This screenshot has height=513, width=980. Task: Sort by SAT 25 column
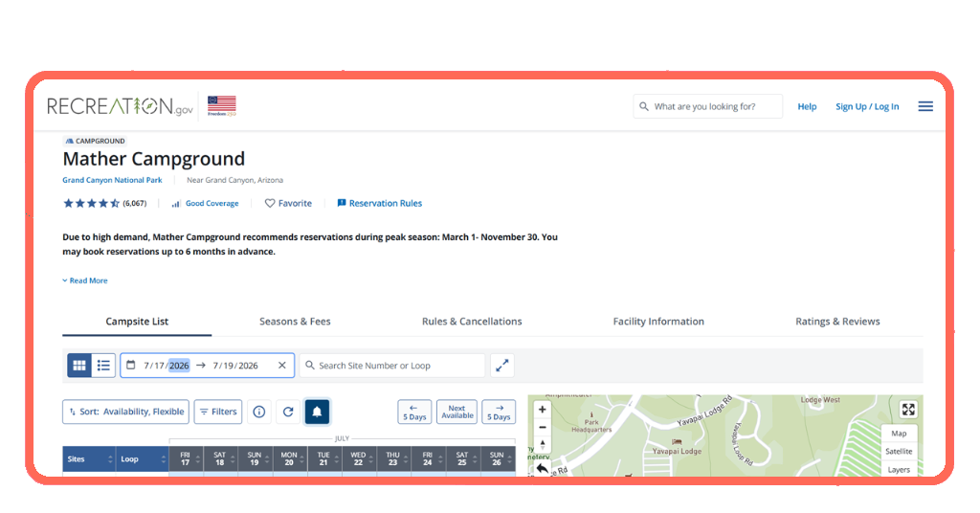point(463,459)
